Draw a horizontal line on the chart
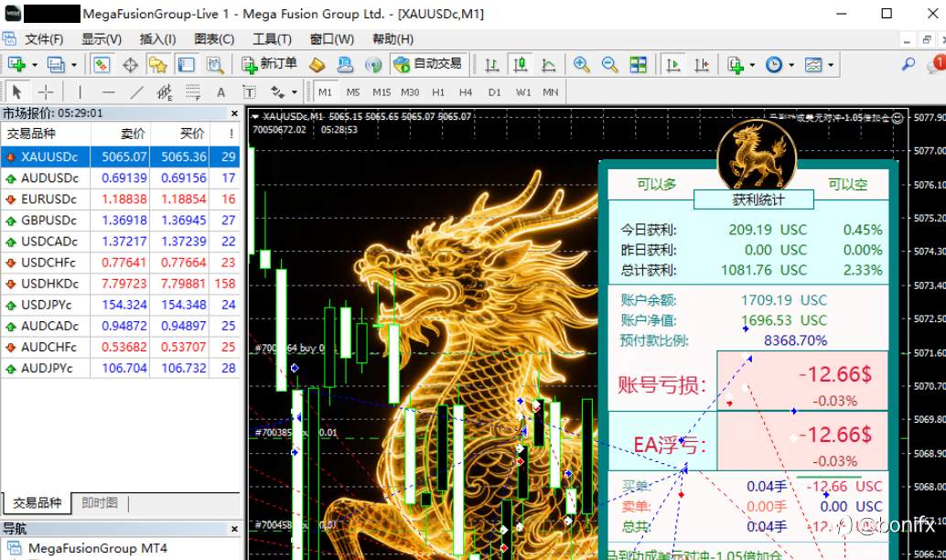The width and height of the screenshot is (946, 560). (107, 92)
